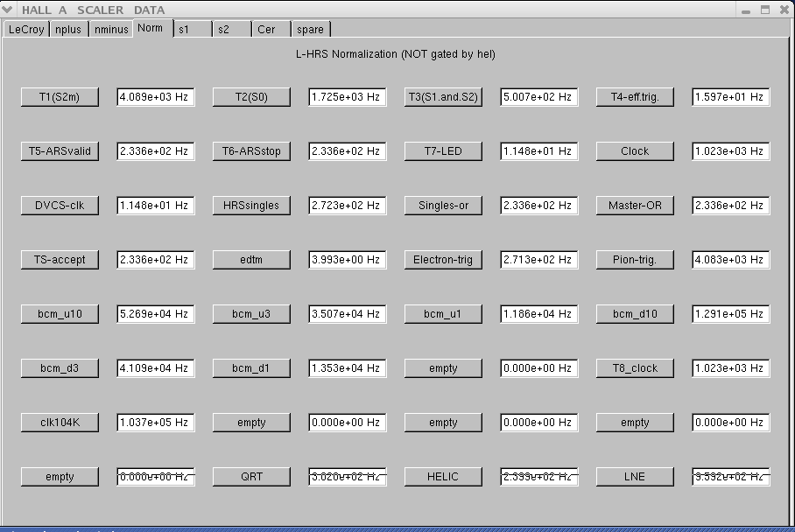
Task: Open the window menu arrow in title bar
Action: click(7, 9)
